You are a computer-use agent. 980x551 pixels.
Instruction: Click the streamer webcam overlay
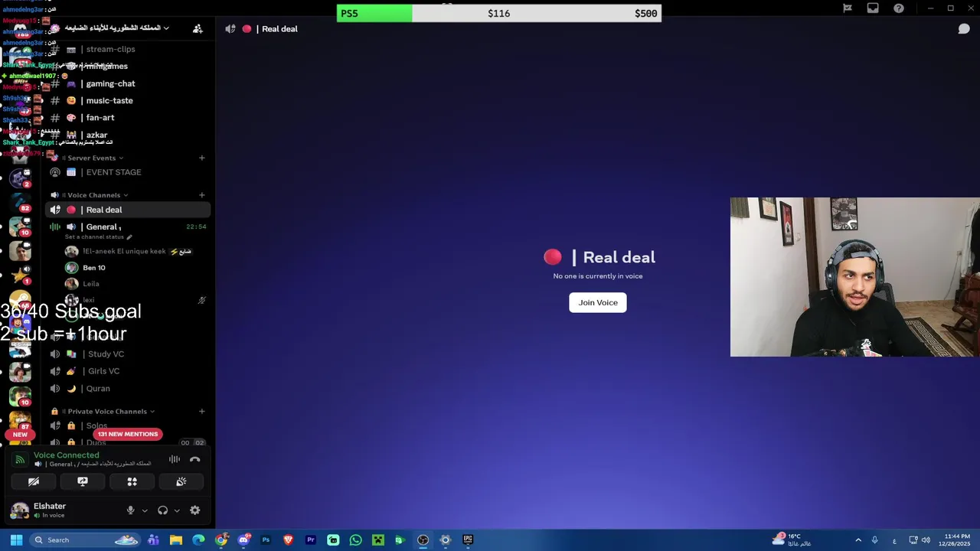click(854, 277)
